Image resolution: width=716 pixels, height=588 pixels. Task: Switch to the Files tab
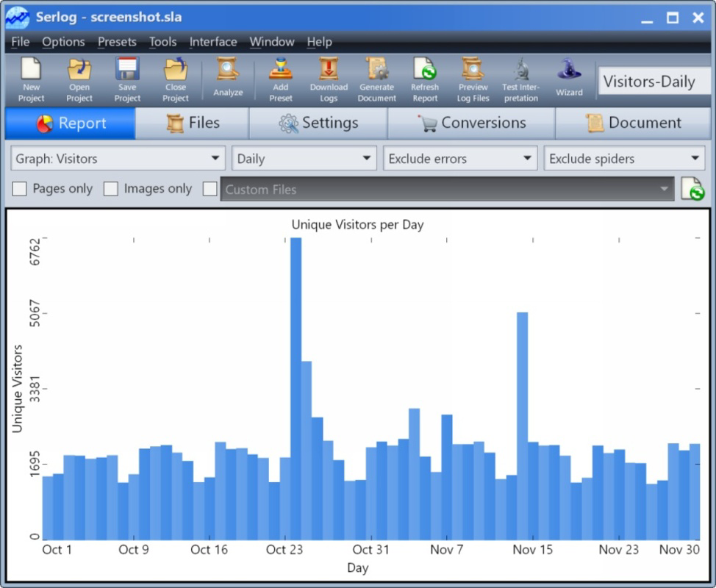point(193,123)
